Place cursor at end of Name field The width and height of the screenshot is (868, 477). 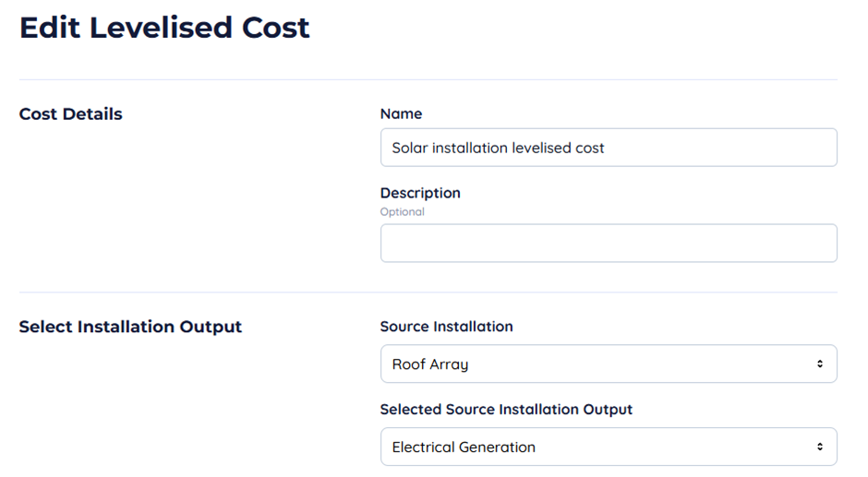(720, 148)
